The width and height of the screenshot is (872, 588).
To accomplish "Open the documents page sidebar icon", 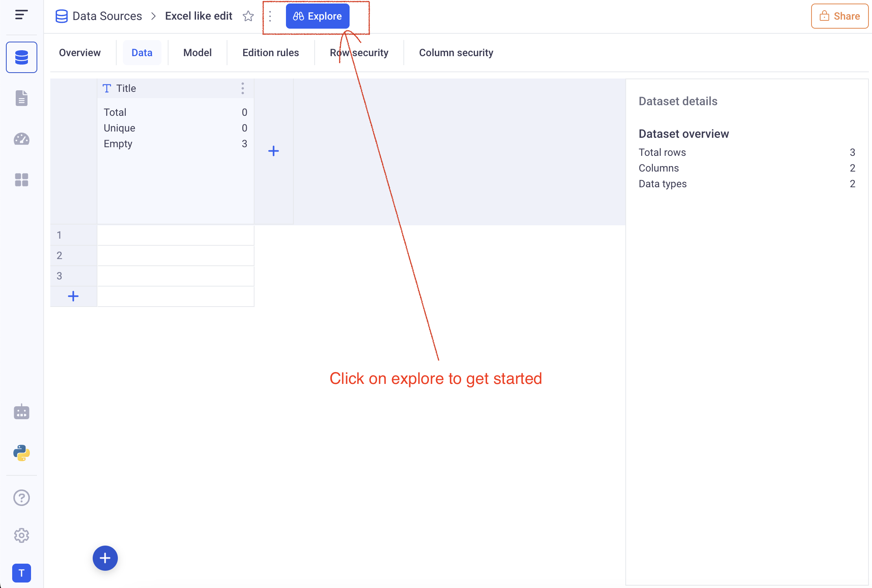I will 22,98.
